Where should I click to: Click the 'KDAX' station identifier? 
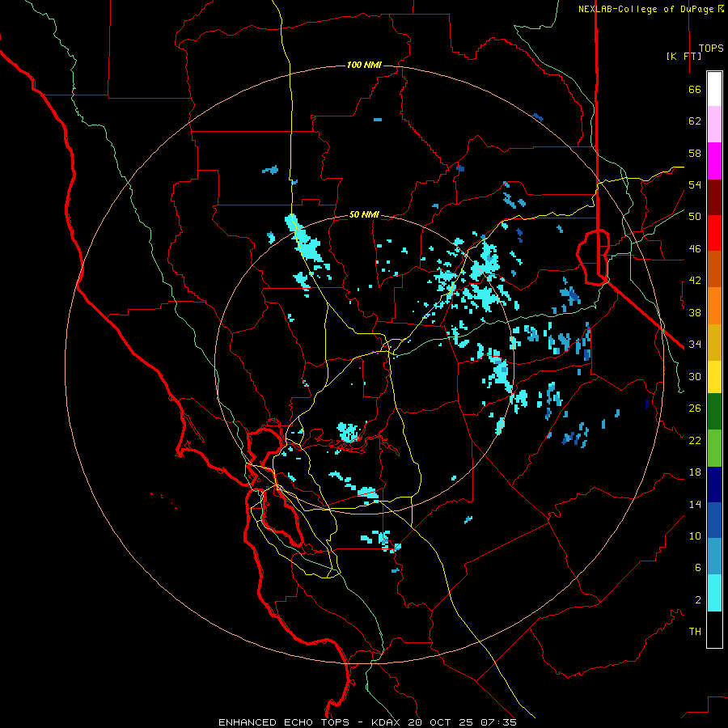387,722
